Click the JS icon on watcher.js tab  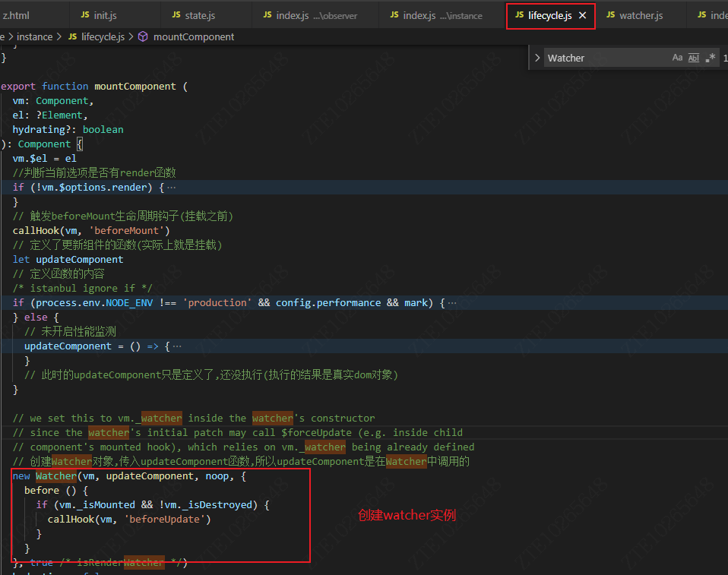610,15
